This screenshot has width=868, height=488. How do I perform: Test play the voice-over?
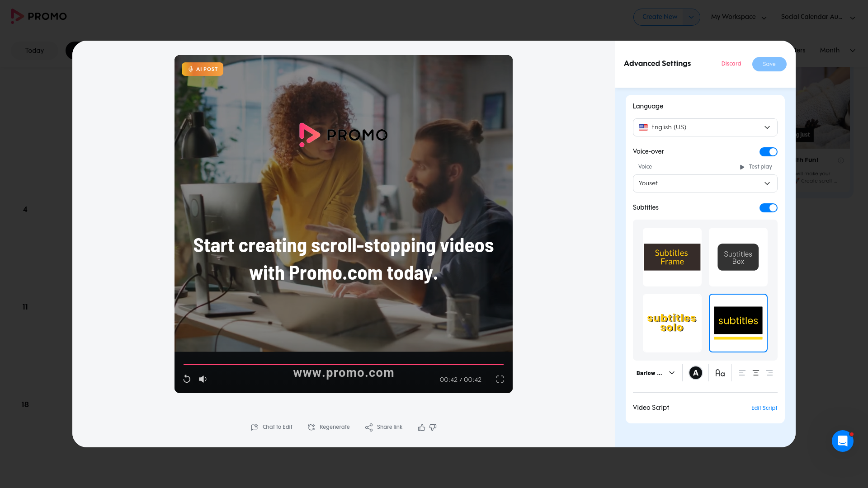point(756,167)
